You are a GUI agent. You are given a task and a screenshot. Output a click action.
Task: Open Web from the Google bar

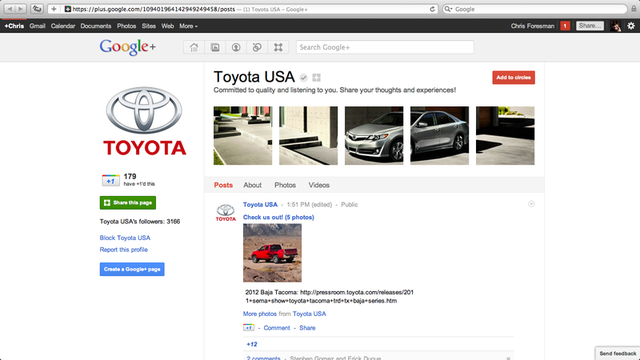[167, 26]
